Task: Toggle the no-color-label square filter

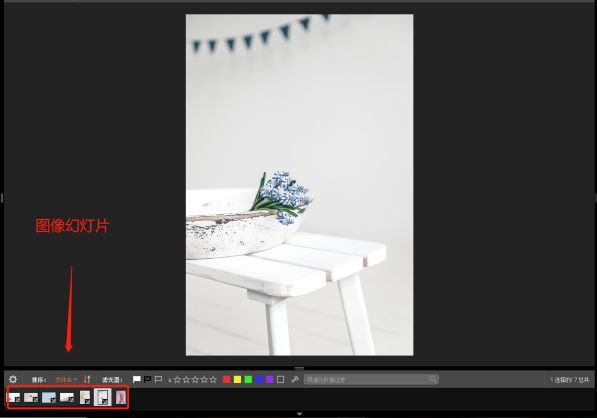Action: pos(281,380)
